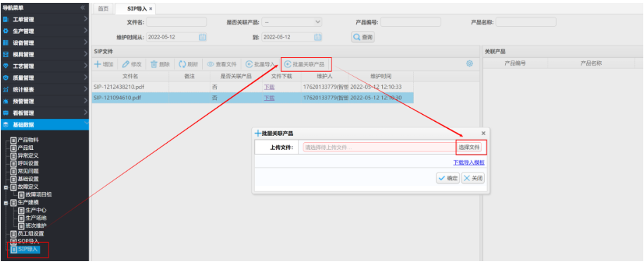The image size is (644, 264).
Task: Click the 文件名 column header
Action: 130,76
